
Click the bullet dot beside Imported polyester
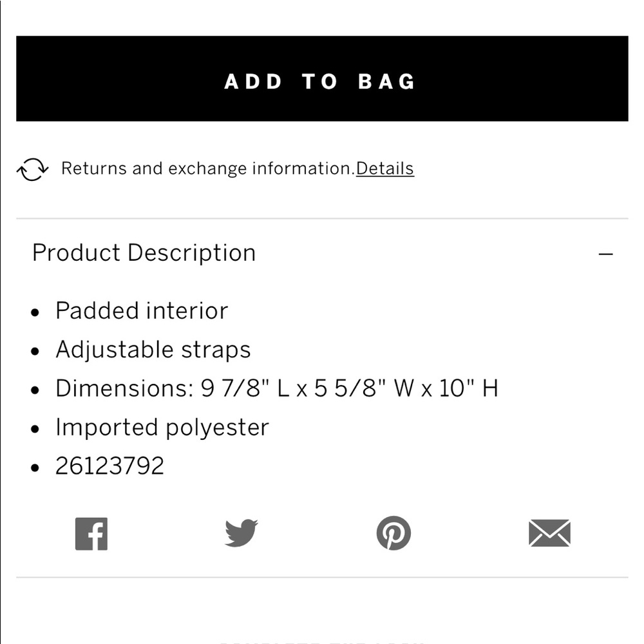pyautogui.click(x=35, y=430)
